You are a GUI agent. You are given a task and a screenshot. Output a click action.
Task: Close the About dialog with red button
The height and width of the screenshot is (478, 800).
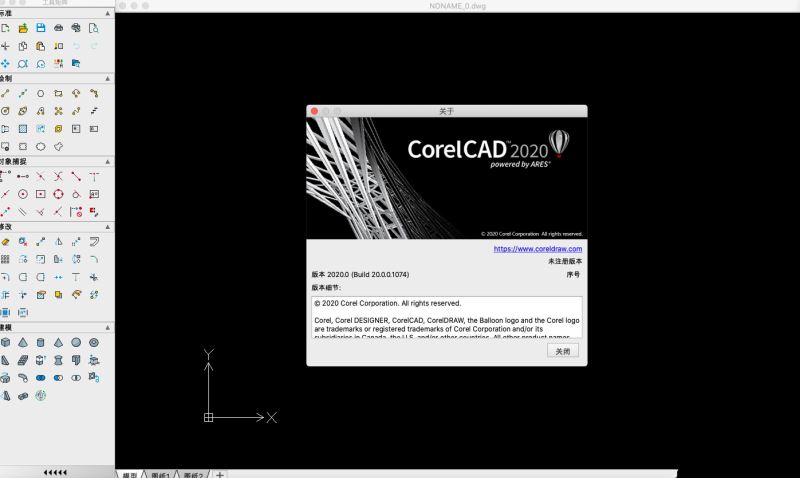314,111
